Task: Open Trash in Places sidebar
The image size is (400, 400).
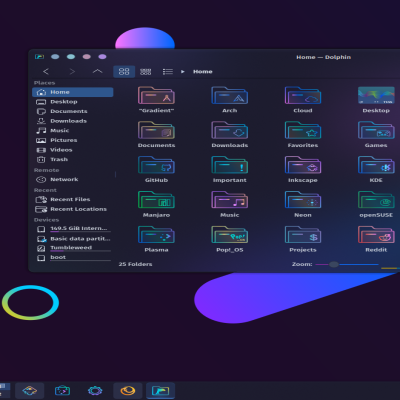Action: 73,159
